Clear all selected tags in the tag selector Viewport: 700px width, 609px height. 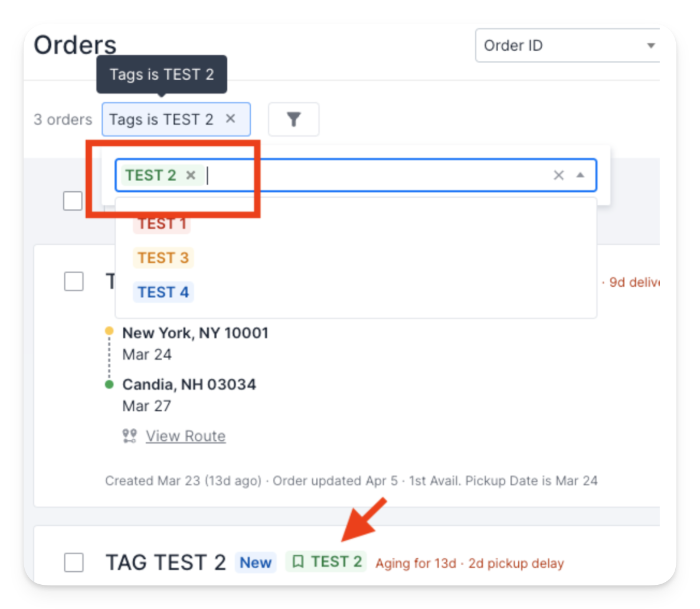click(558, 175)
